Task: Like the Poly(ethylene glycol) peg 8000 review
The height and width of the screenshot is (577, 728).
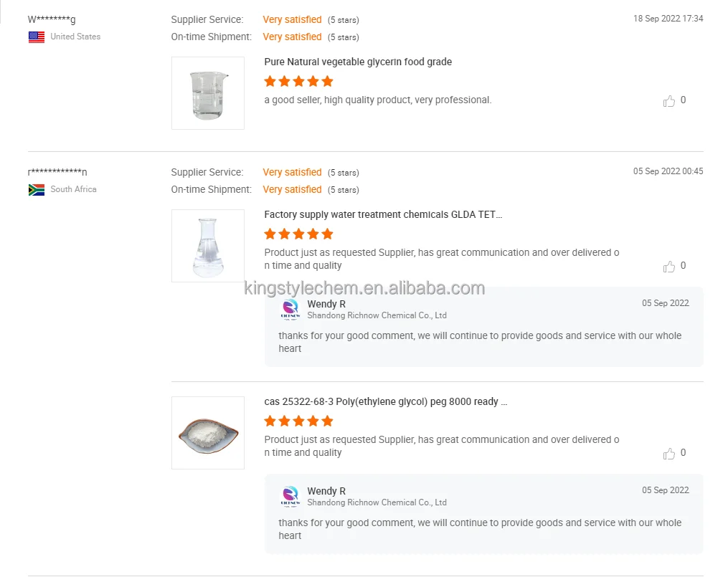Action: [669, 454]
